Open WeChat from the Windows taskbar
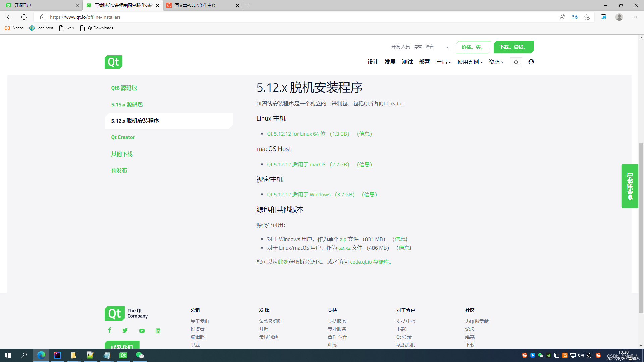Viewport: 644px width, 362px height. 140,355
